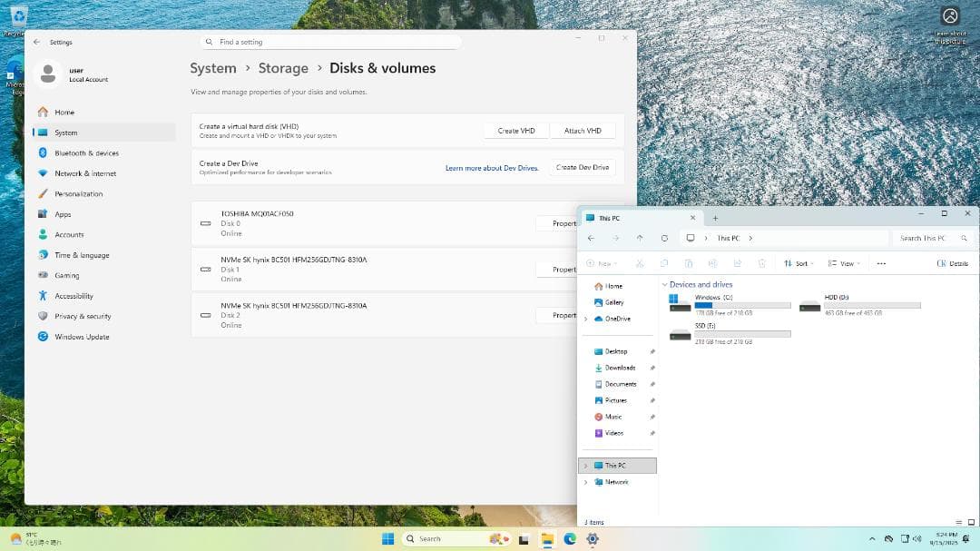This screenshot has height=551, width=980.
Task: Toggle the Details pane in File Explorer
Action: click(x=952, y=263)
